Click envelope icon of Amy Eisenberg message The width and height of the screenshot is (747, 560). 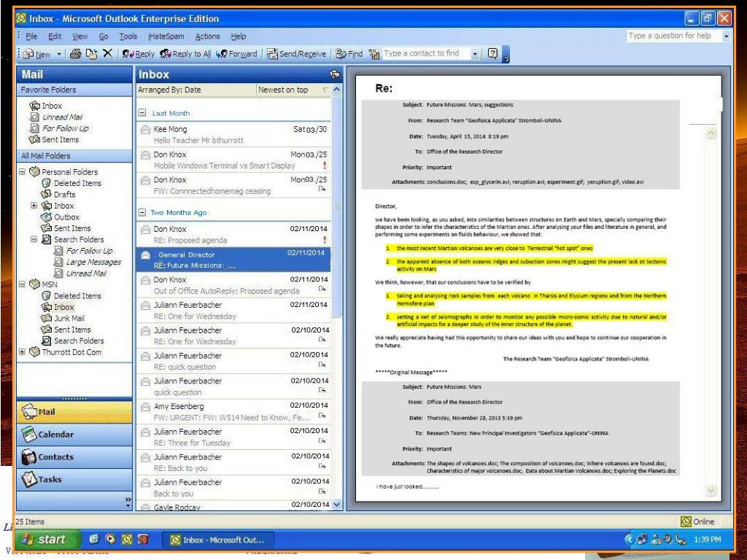pos(146,407)
